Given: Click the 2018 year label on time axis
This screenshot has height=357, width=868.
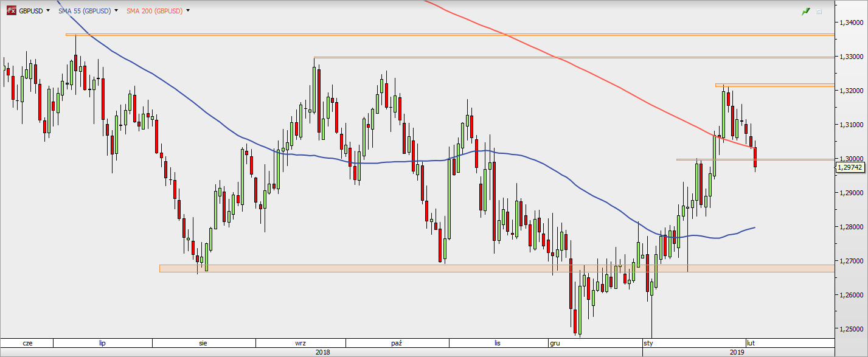Looking at the screenshot, I should pos(323,352).
